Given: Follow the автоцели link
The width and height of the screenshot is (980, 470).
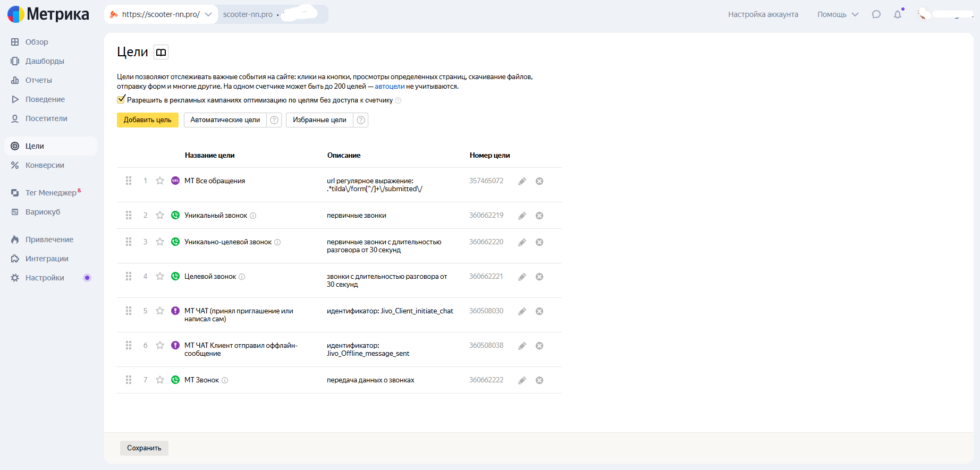Looking at the screenshot, I should tap(390, 87).
